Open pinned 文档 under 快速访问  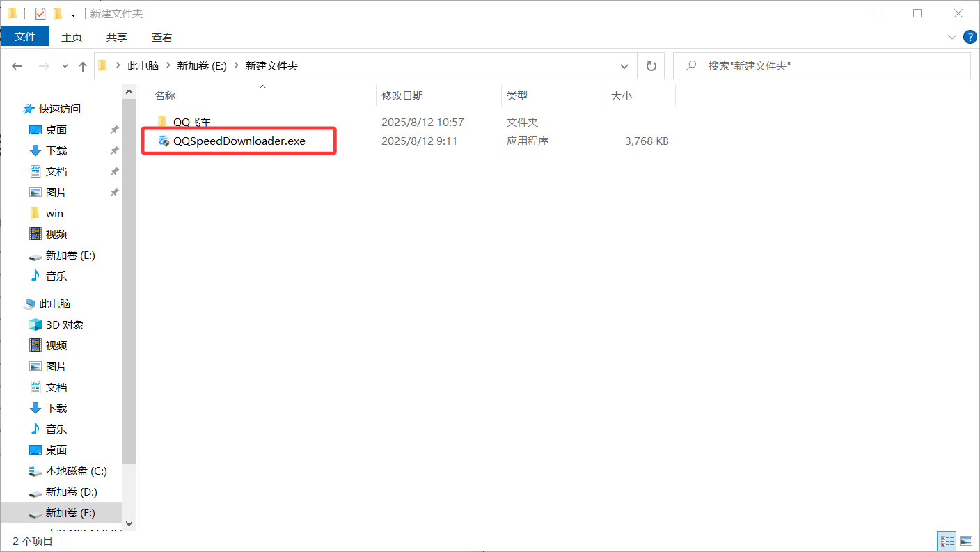(x=56, y=171)
